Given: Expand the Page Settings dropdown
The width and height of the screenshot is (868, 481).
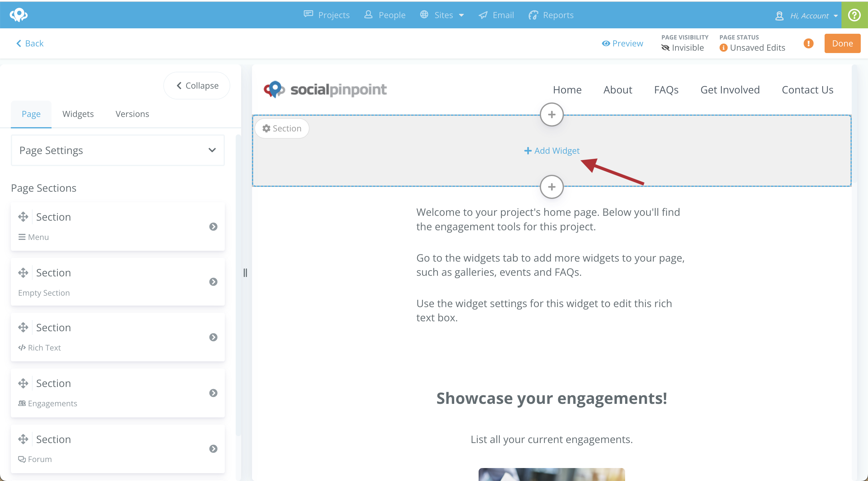Looking at the screenshot, I should (118, 150).
